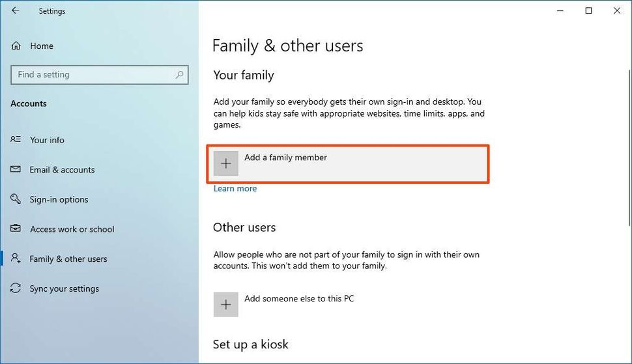Click the Sign-in options key icon
The height and width of the screenshot is (364, 632).
point(16,200)
